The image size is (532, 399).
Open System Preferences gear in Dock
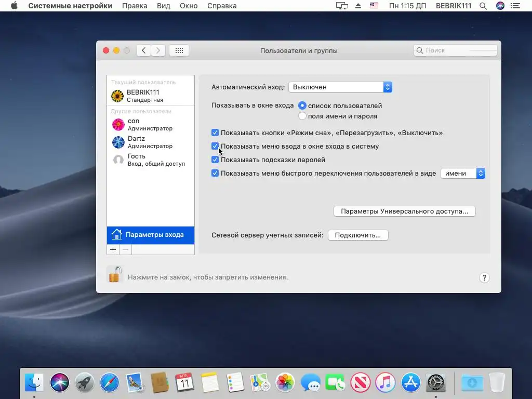436,382
